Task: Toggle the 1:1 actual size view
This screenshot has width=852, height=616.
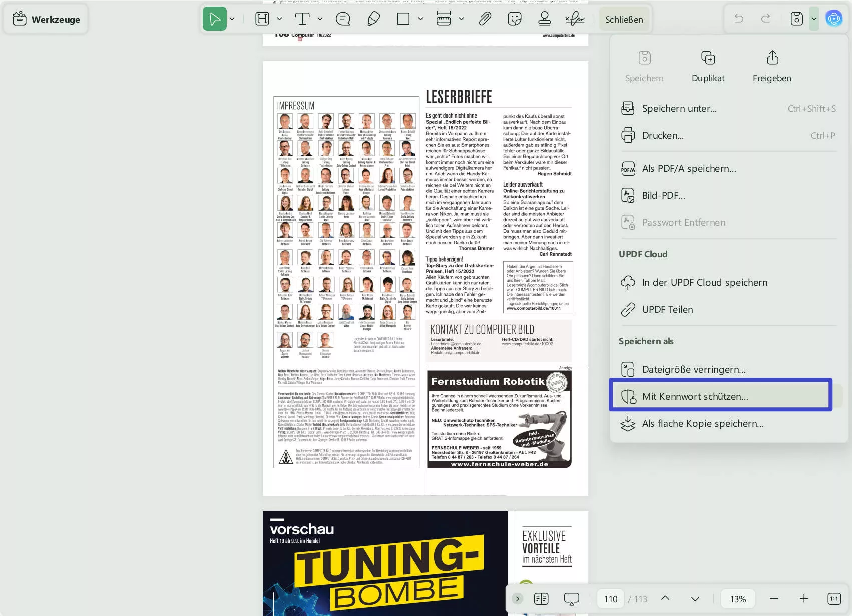Action: click(834, 599)
